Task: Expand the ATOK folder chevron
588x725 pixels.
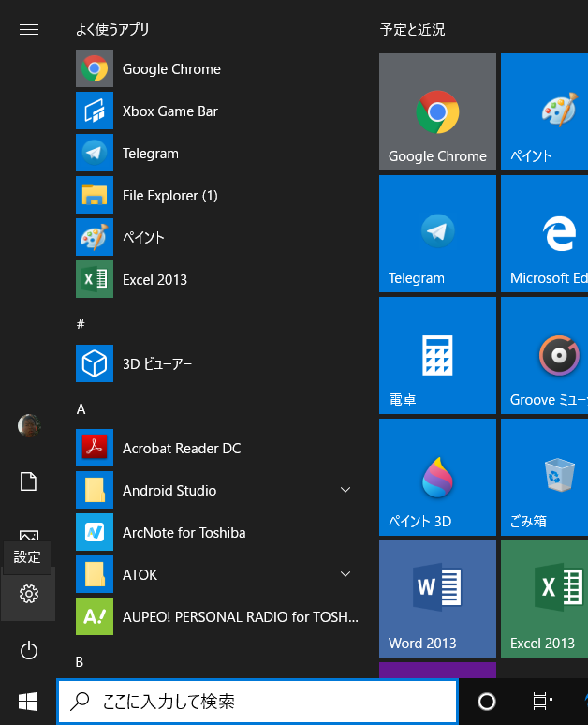Action: [x=345, y=574]
